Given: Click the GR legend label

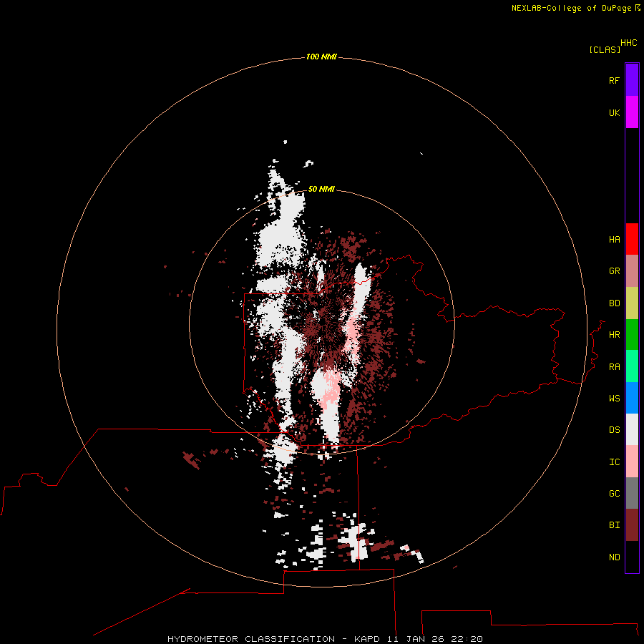Looking at the screenshot, I should point(615,271).
